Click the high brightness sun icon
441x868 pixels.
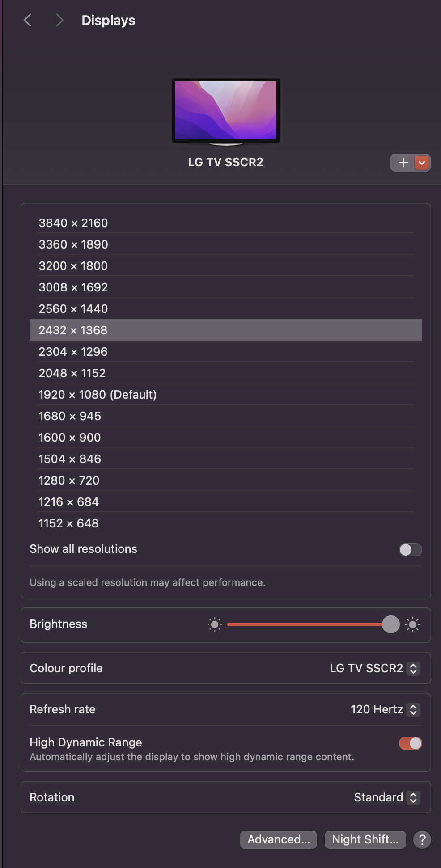pos(412,624)
